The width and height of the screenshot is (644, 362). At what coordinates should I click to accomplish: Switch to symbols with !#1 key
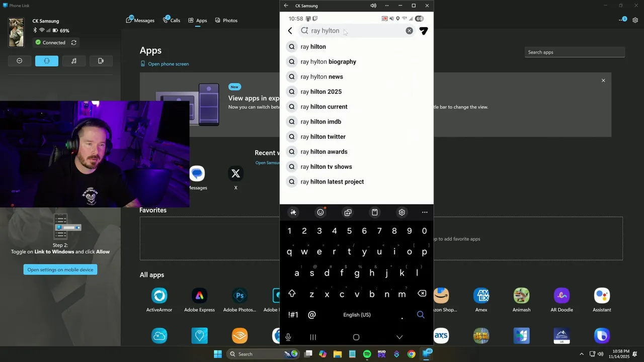click(x=293, y=315)
